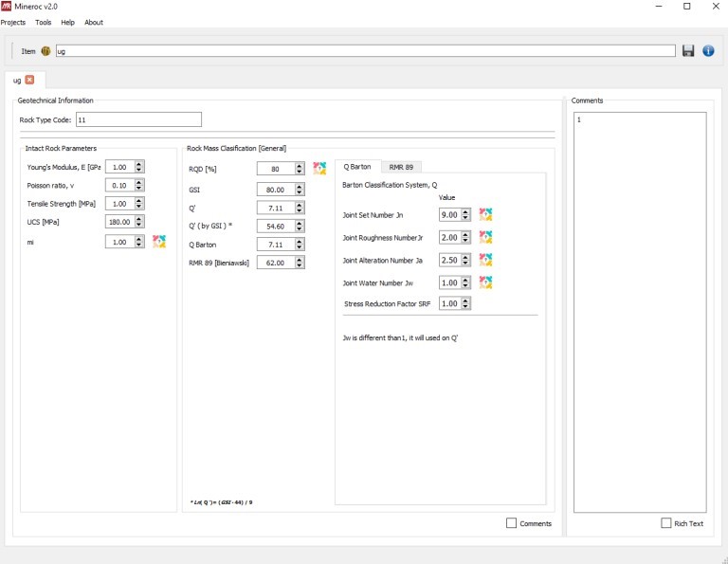The width and height of the screenshot is (728, 564).
Task: Increase Joint Alteration Number Ja
Action: pos(465,257)
